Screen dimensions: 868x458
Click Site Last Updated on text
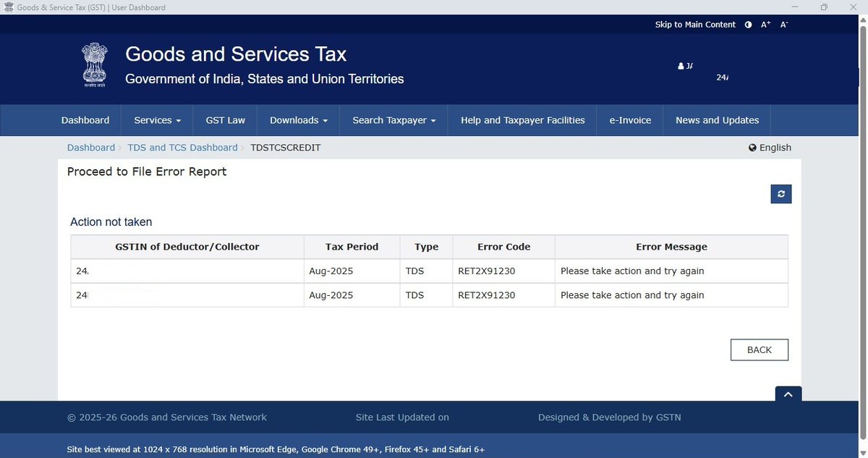(402, 417)
